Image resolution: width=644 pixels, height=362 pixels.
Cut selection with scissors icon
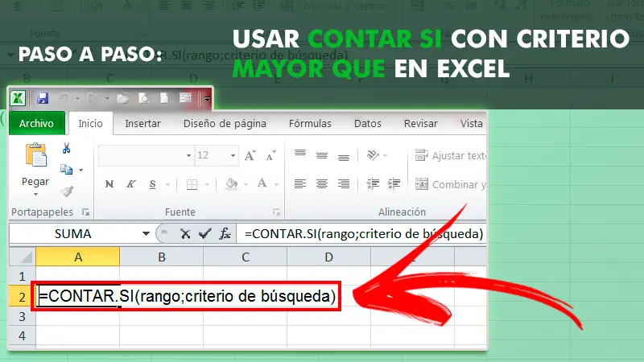pos(67,148)
